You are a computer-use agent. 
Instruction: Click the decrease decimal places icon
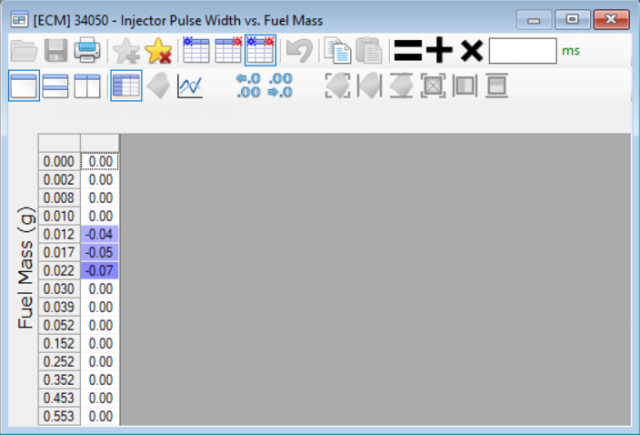280,86
